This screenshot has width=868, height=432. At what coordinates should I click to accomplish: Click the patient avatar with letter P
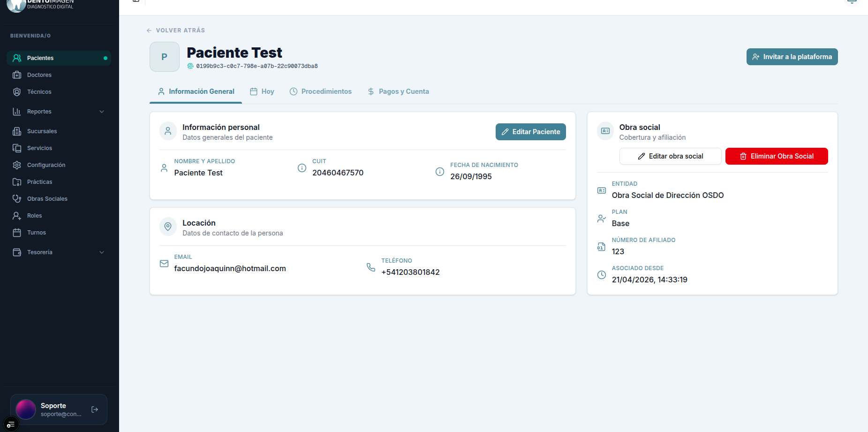pos(165,57)
